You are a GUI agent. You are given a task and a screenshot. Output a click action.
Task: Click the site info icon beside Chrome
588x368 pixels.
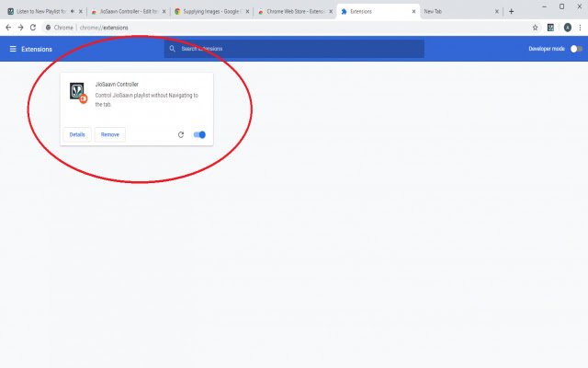pyautogui.click(x=48, y=28)
